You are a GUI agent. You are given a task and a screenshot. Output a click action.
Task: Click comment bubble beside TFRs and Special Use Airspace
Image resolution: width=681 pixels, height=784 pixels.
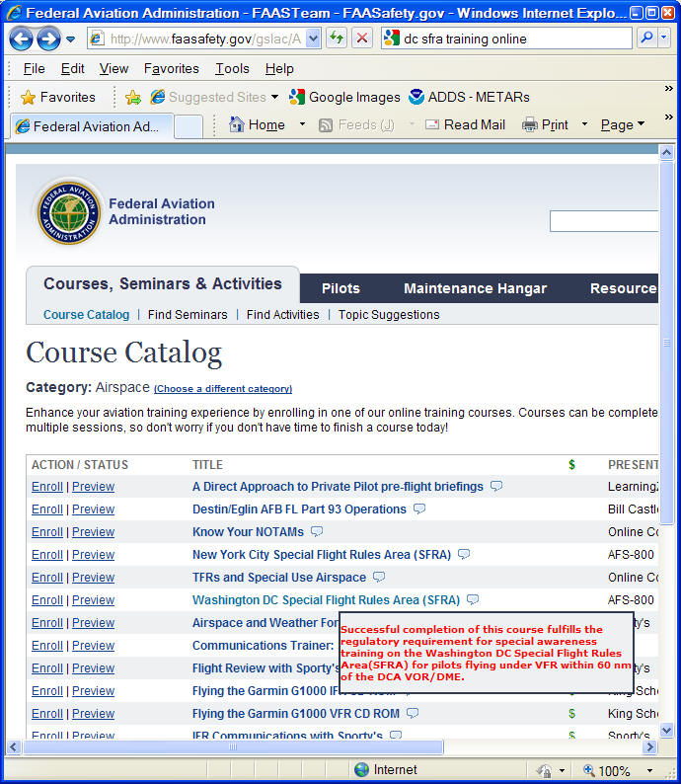(379, 577)
